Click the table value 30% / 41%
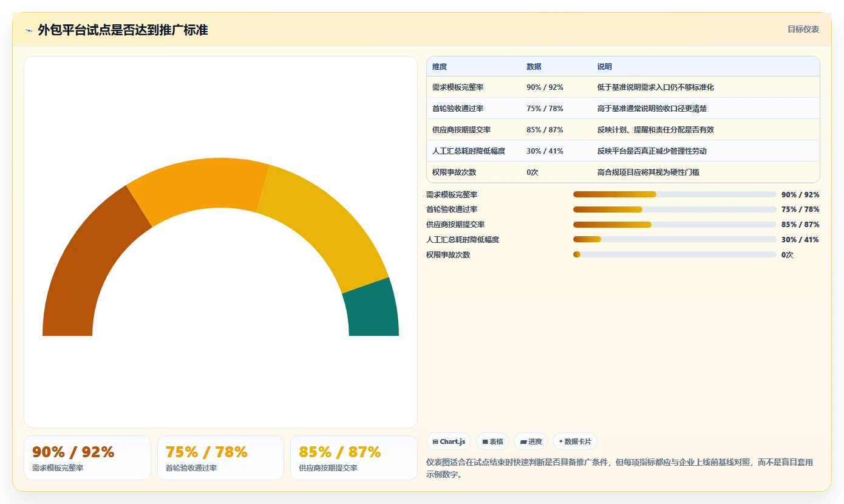 tap(545, 151)
